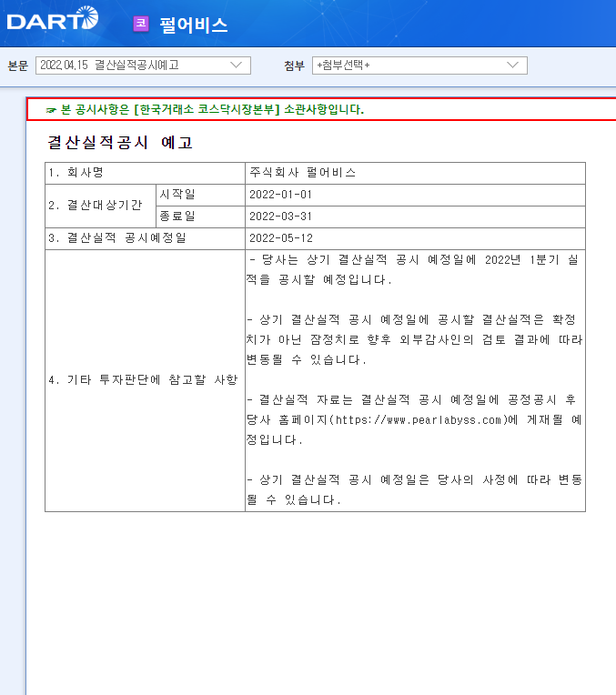
Task: Click the '첨부' label
Action: click(295, 66)
